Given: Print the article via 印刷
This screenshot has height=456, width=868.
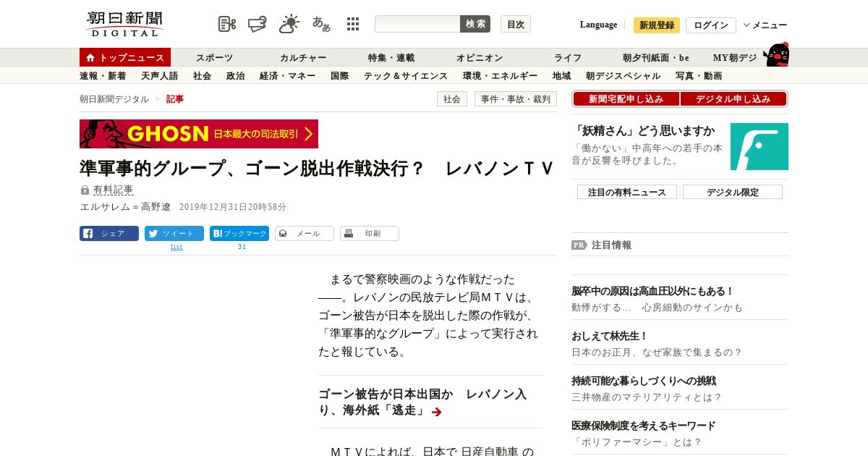Looking at the screenshot, I should click(x=370, y=234).
